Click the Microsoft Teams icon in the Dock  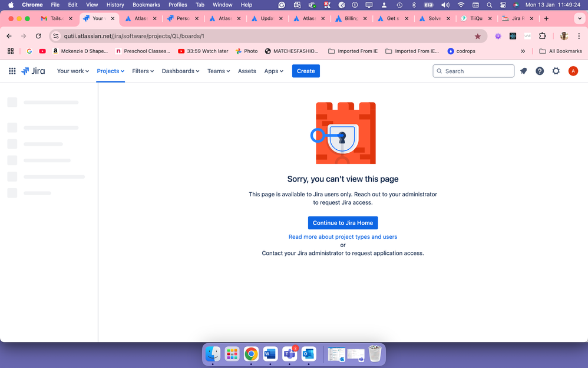[289, 354]
